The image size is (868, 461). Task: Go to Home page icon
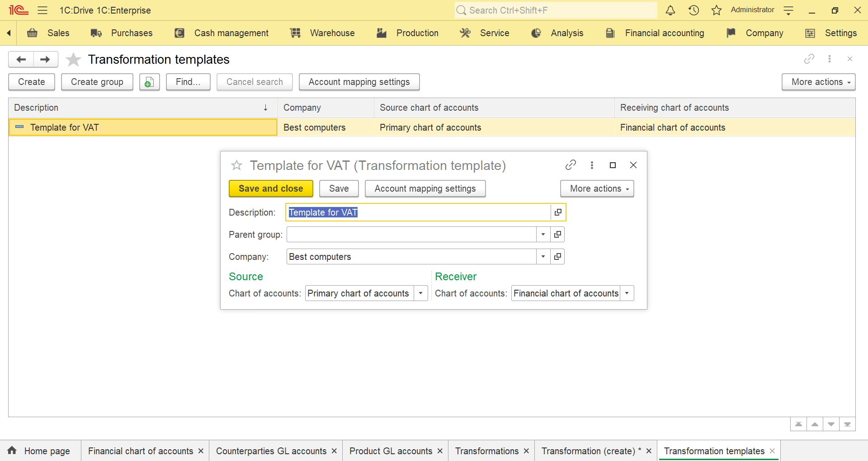coord(12,451)
